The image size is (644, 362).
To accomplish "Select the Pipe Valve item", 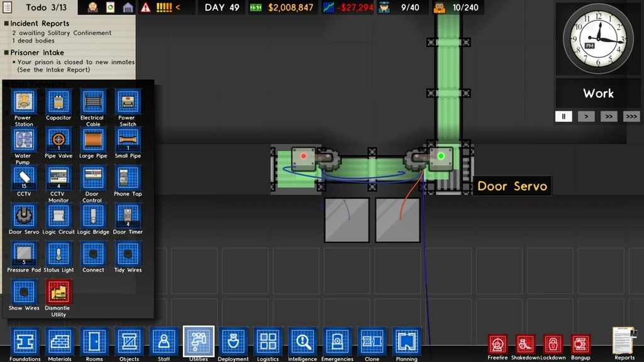I will click(58, 140).
